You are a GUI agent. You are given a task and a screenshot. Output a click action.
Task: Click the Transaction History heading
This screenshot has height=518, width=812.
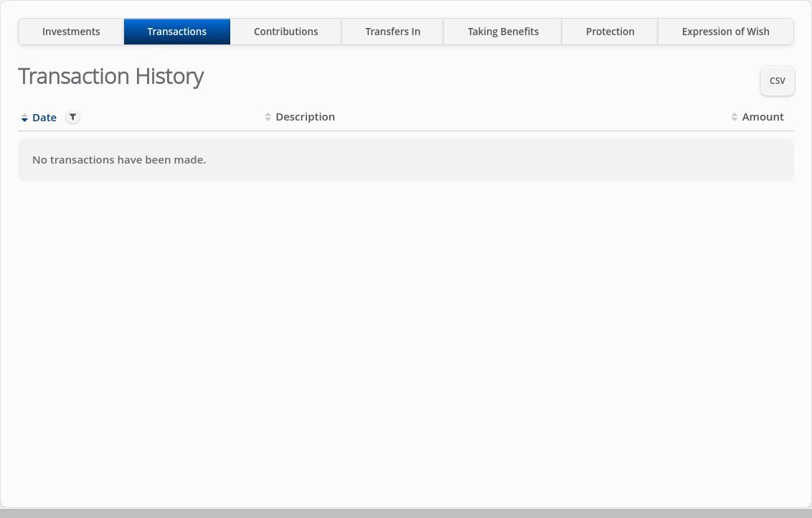coord(110,76)
